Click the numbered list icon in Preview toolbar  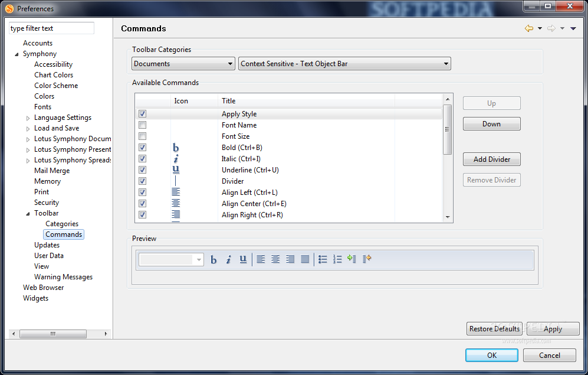pos(337,259)
